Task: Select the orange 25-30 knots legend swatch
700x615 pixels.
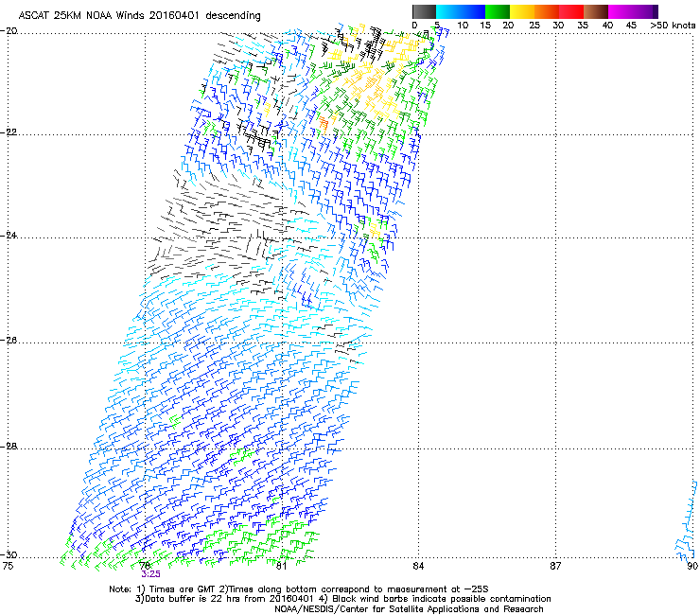Action: 547,11
